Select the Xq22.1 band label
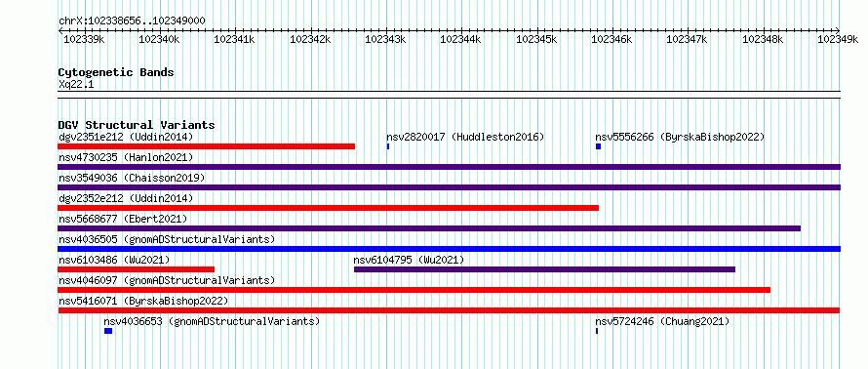Image resolution: width=868 pixels, height=369 pixels. (x=76, y=85)
